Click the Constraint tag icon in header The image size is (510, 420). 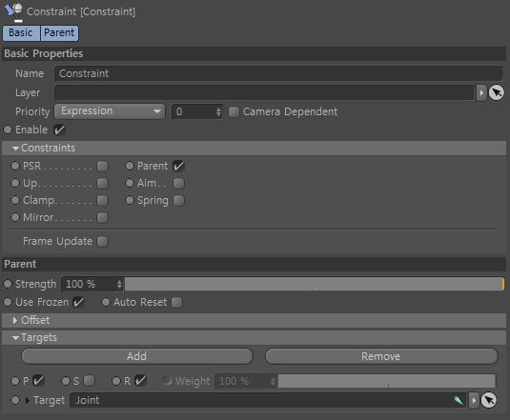[13, 11]
